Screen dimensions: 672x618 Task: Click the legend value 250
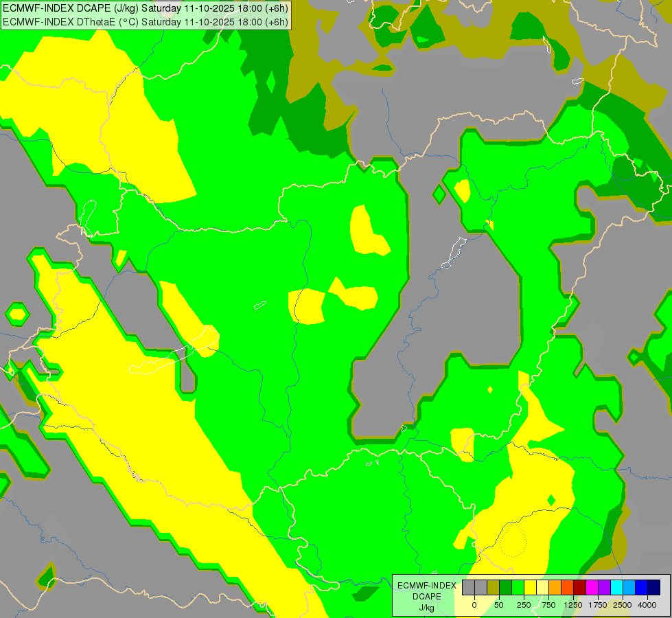[x=524, y=605]
